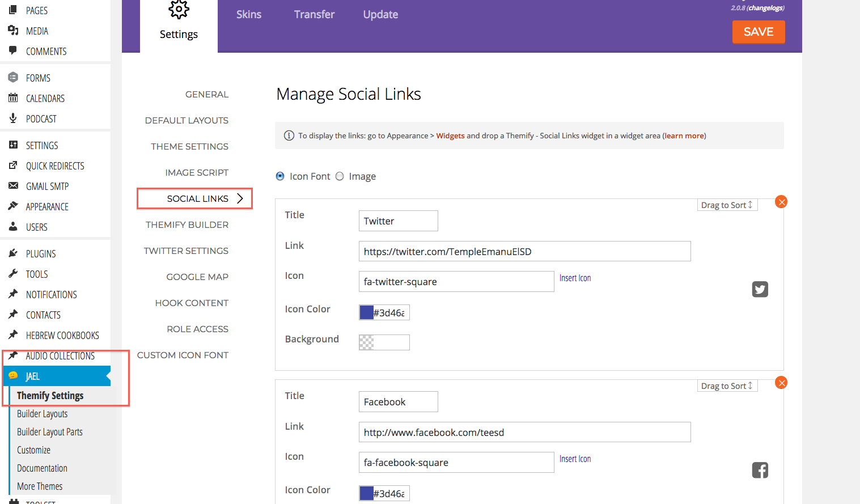Click the Podcast microphone icon in sidebar
The width and height of the screenshot is (860, 504).
13,118
